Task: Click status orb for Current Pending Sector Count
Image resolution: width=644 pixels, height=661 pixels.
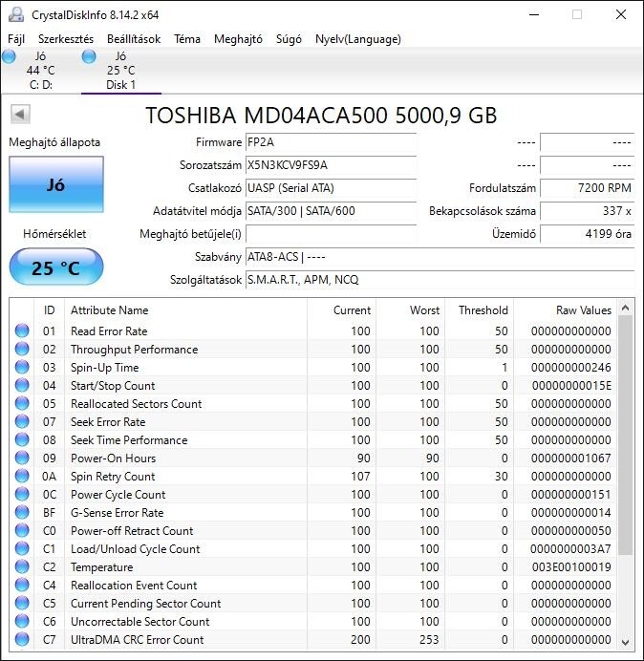Action: tap(22, 603)
